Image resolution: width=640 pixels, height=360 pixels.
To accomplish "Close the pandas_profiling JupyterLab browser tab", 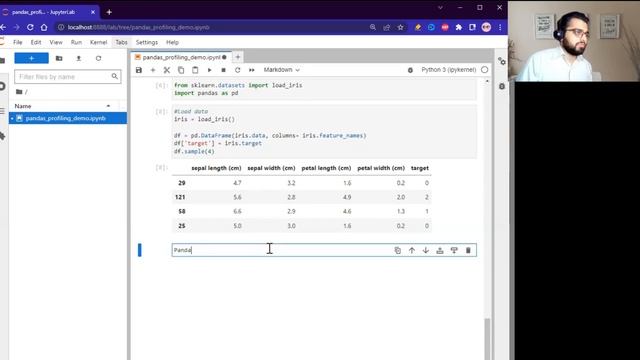I will point(93,12).
